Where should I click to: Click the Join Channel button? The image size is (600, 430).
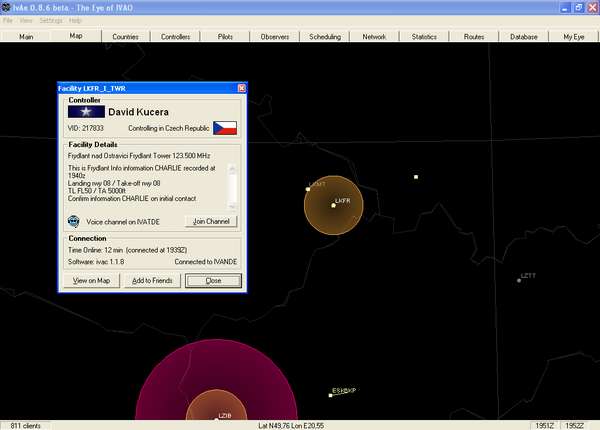coord(211,222)
